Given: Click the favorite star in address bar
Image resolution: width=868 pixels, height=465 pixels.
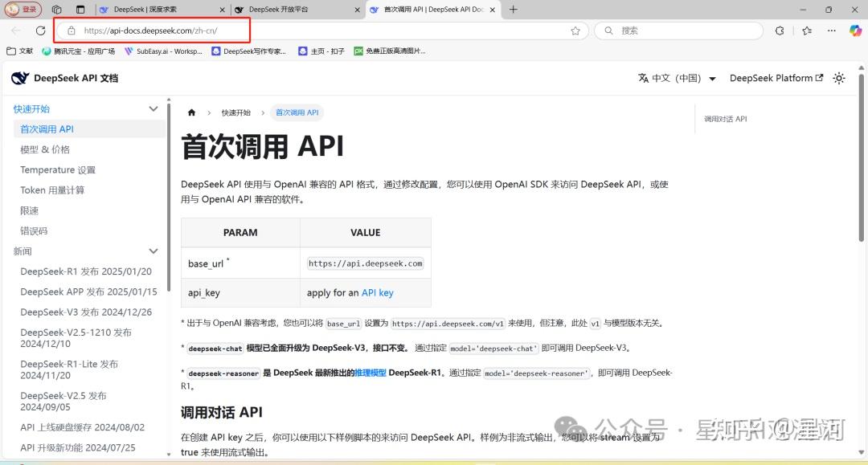Looking at the screenshot, I should (575, 31).
